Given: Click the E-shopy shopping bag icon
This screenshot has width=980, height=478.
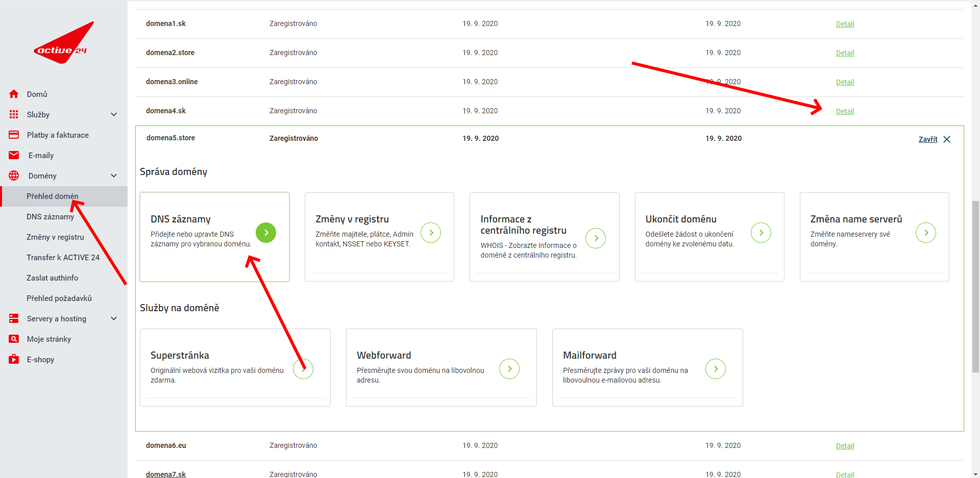Looking at the screenshot, I should [14, 360].
